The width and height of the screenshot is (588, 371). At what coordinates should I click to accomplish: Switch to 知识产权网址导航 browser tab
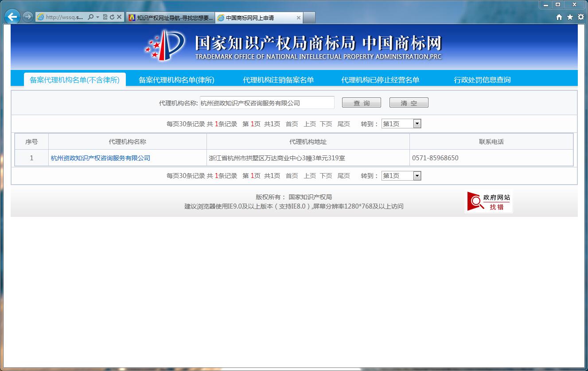click(x=170, y=18)
